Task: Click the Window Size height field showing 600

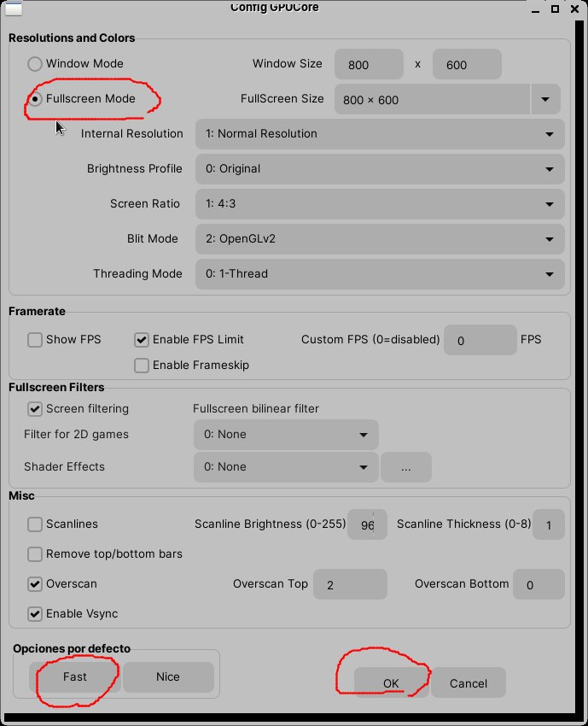Action: [467, 64]
